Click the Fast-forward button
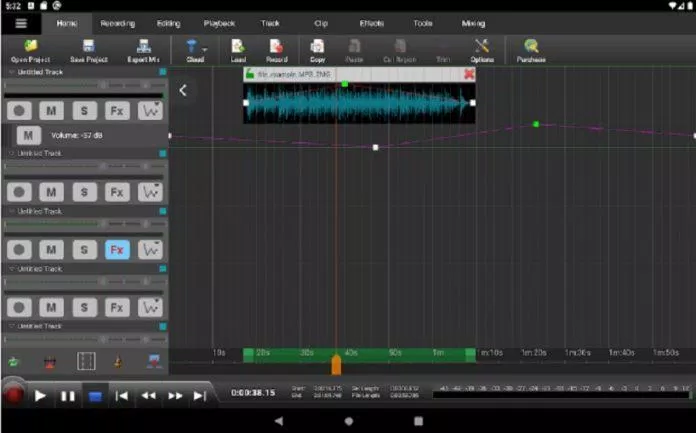Viewport: 696px width, 433px height. [x=175, y=395]
